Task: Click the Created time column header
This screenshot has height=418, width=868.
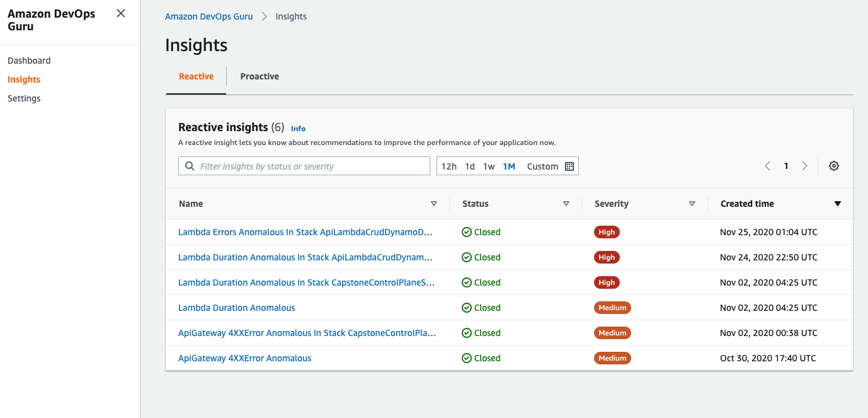Action: 747,204
